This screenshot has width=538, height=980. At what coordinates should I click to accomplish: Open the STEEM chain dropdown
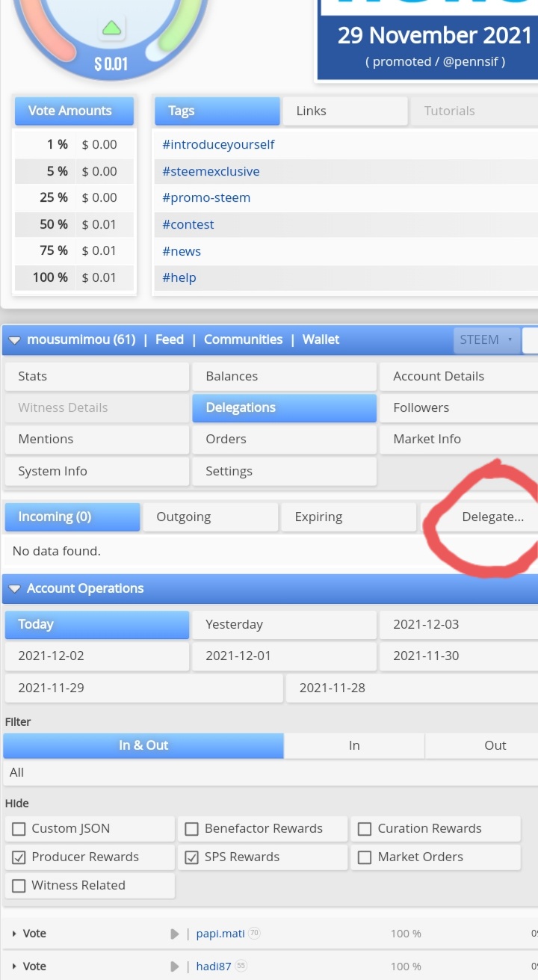click(x=486, y=339)
